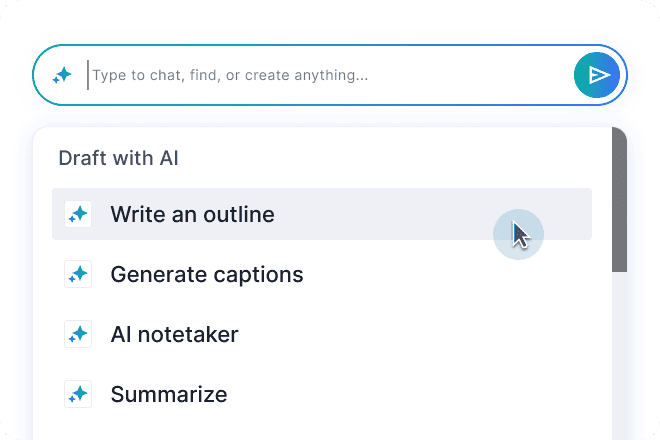Click the empty area right of the placeholder text
The height and width of the screenshot is (440, 660).
tap(467, 75)
